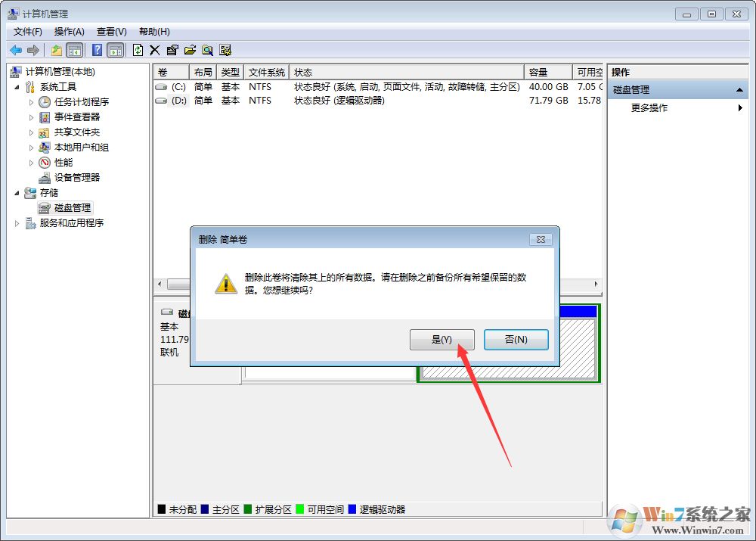This screenshot has width=756, height=541.
Task: Open Help using the question mark icon
Action: click(96, 50)
